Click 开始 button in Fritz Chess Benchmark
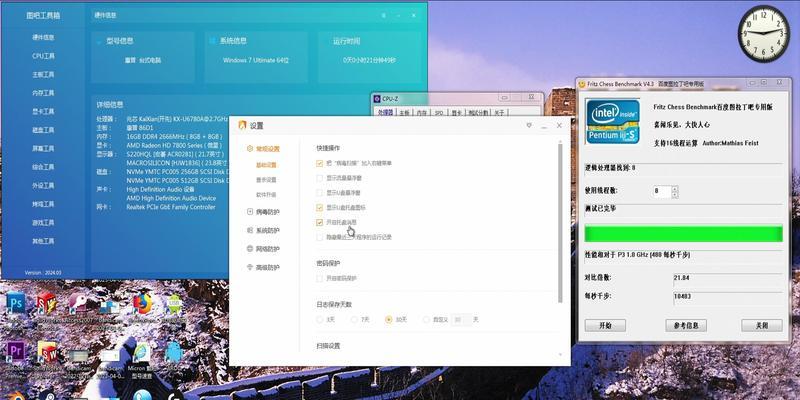Image resolution: width=800 pixels, height=400 pixels. coord(605,326)
